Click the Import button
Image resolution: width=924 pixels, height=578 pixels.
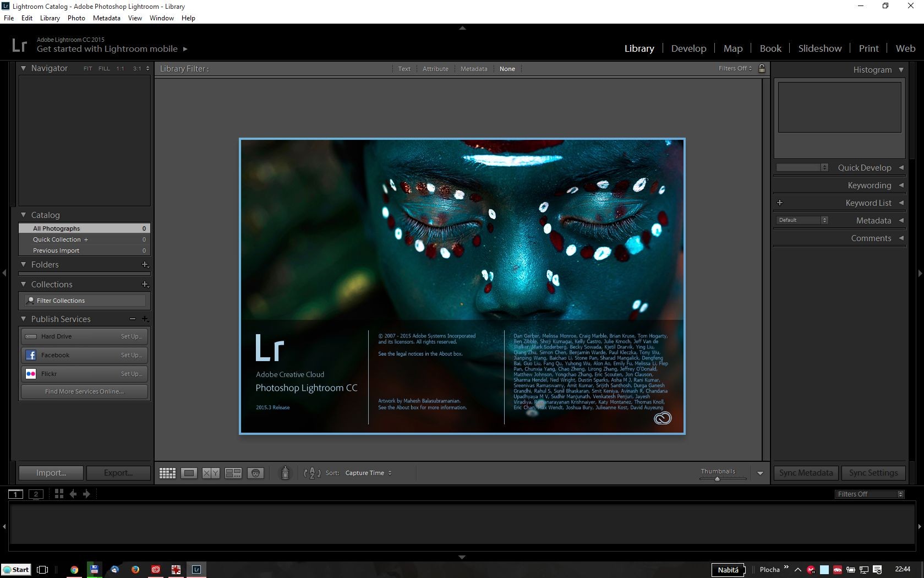[x=51, y=473]
